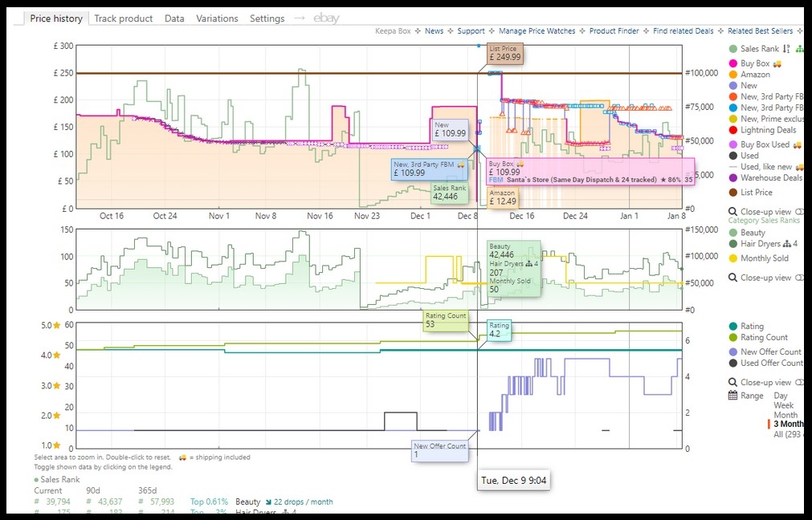Click the Manage Price Watches link

point(537,31)
